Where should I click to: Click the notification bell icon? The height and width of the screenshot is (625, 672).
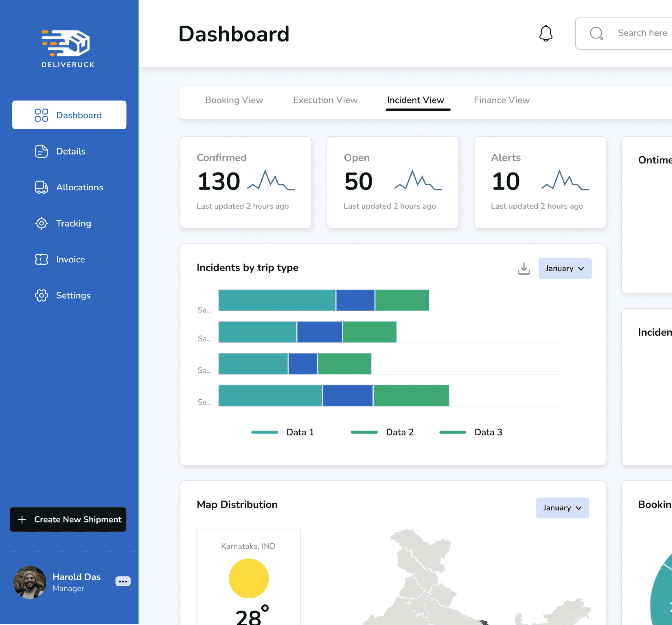pyautogui.click(x=546, y=33)
